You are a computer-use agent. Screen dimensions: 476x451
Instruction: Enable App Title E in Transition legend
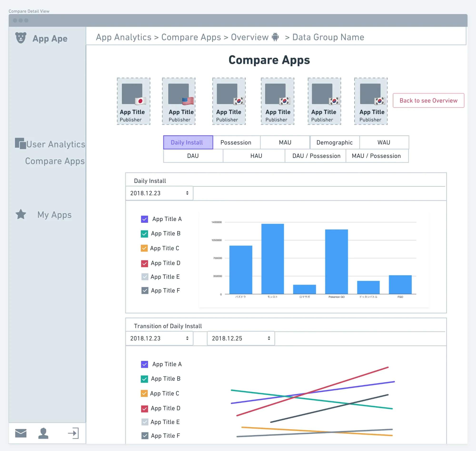pyautogui.click(x=145, y=422)
